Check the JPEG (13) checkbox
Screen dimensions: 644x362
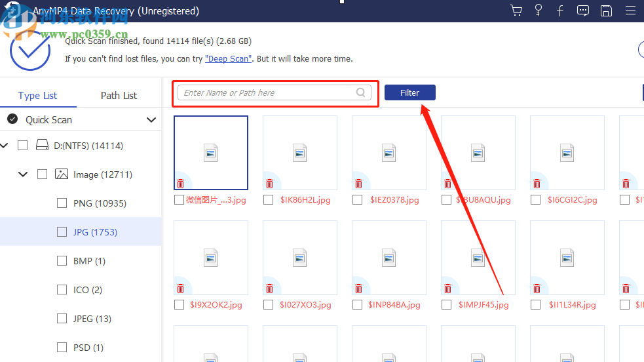click(62, 319)
